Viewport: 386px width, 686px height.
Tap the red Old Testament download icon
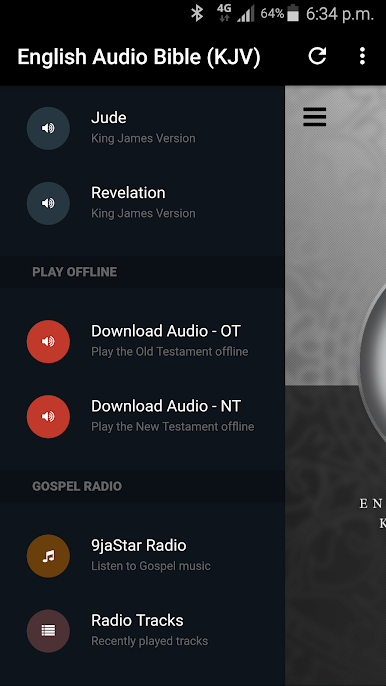[x=48, y=342]
